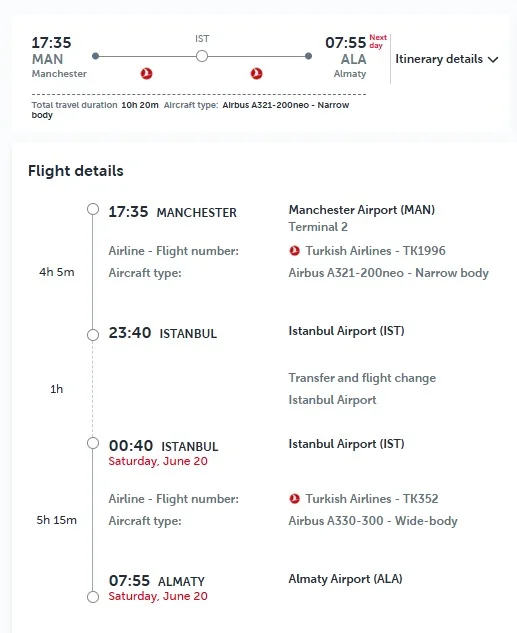Click Turkish Airlines icon beside TK352
Screen dimensions: 517x633
[295, 499]
